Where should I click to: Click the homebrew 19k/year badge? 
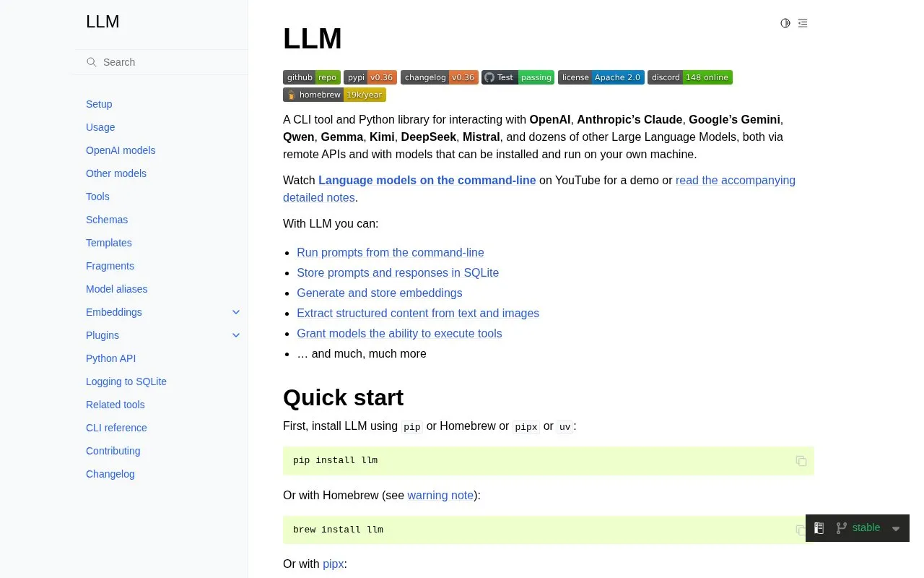click(x=334, y=95)
